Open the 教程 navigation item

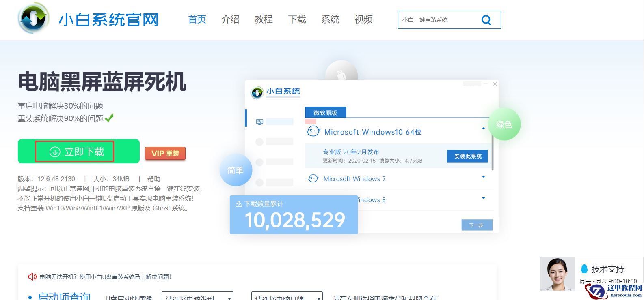coord(264,19)
